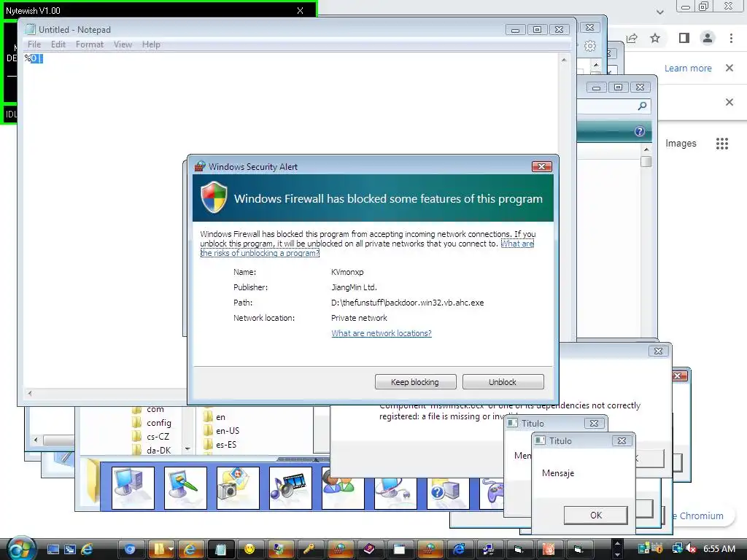The image size is (747, 560).
Task: Select the en folder
Action: point(214,416)
